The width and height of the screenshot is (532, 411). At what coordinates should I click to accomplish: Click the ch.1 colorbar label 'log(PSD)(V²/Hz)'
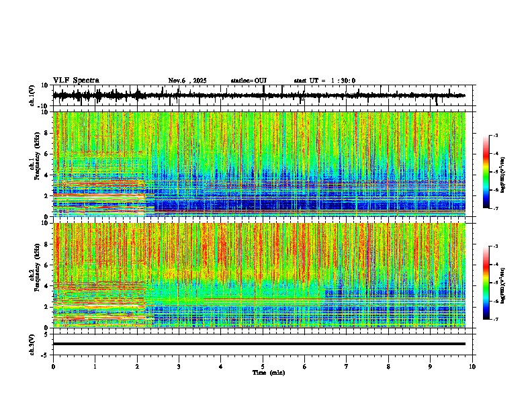pyautogui.click(x=502, y=175)
